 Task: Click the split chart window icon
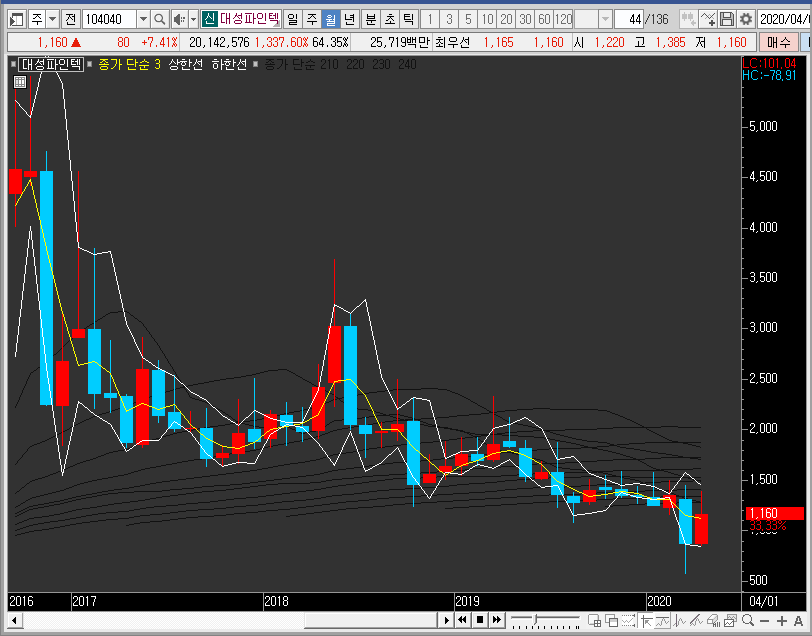[594, 620]
